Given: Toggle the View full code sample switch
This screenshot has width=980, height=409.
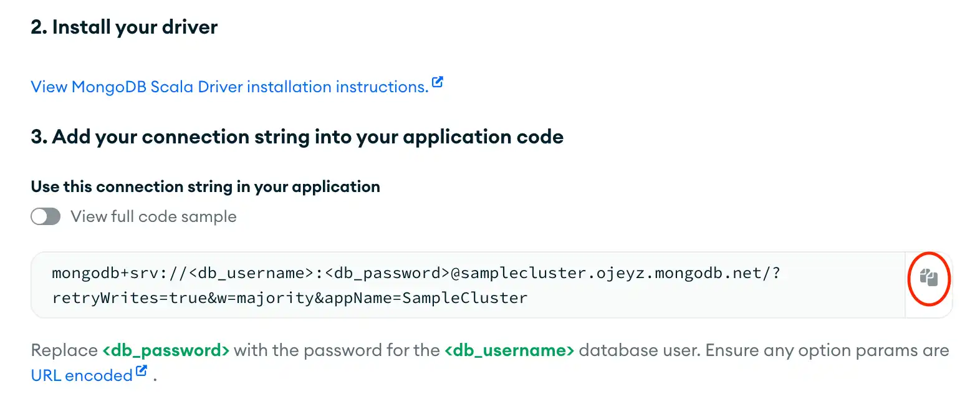Looking at the screenshot, I should tap(46, 216).
